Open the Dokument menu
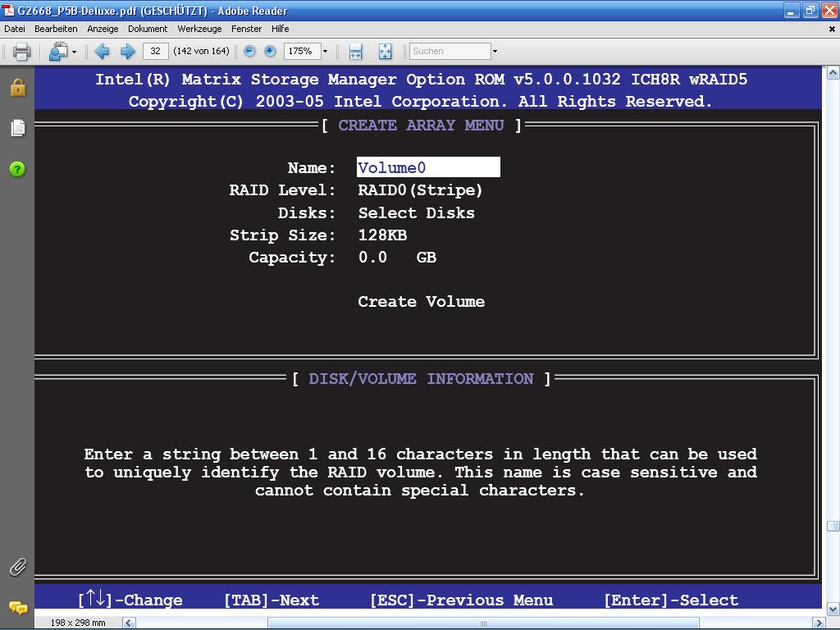 coord(148,29)
